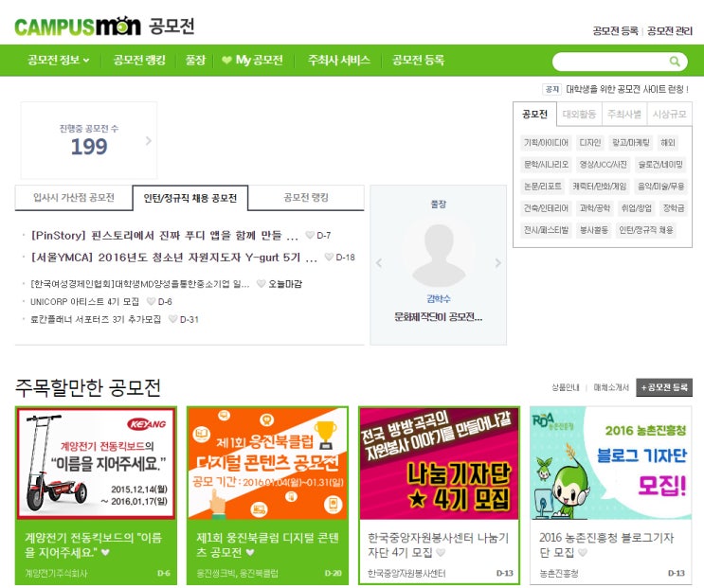Switch to 대외활동 category tab
Image resolution: width=704 pixels, height=588 pixels.
point(579,114)
